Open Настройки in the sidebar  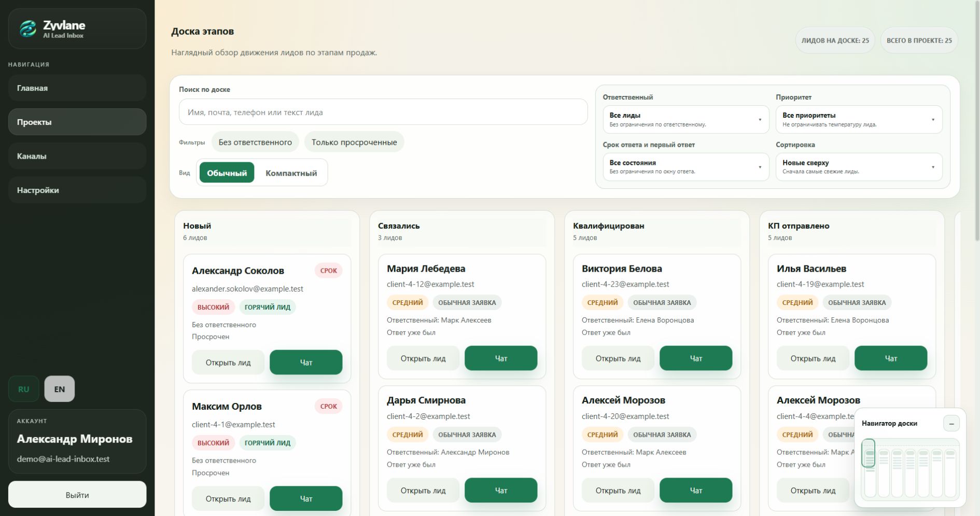[x=77, y=190]
